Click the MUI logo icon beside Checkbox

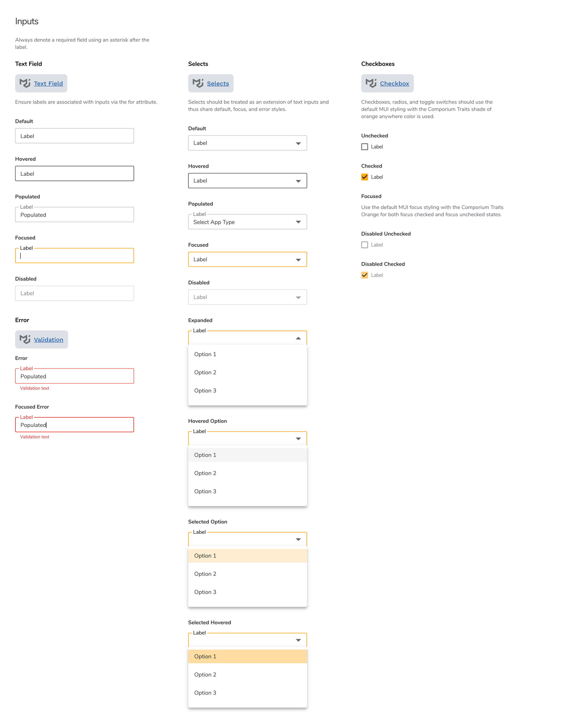click(x=371, y=83)
